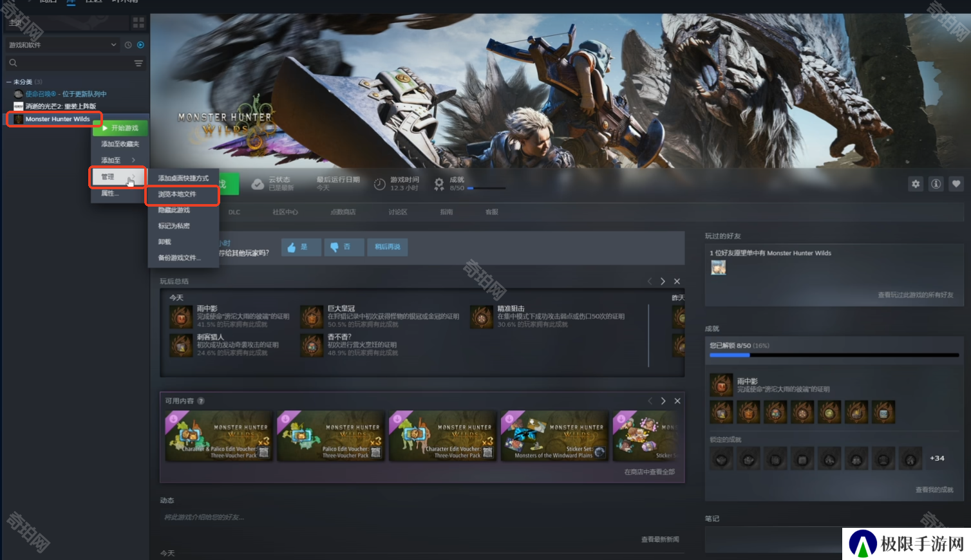Click the thumbs-down 否 button

(x=344, y=247)
